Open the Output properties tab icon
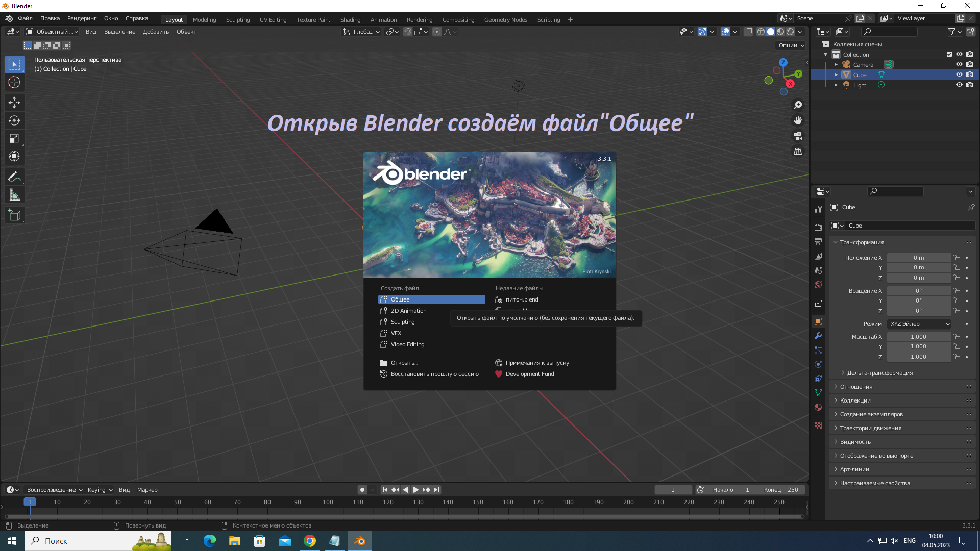The width and height of the screenshot is (980, 551). [x=818, y=241]
